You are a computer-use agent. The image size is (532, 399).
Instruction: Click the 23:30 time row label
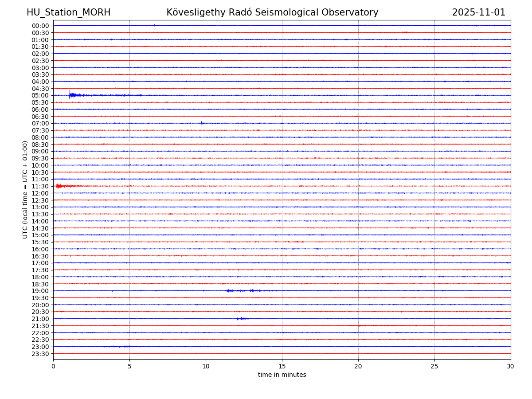point(40,354)
